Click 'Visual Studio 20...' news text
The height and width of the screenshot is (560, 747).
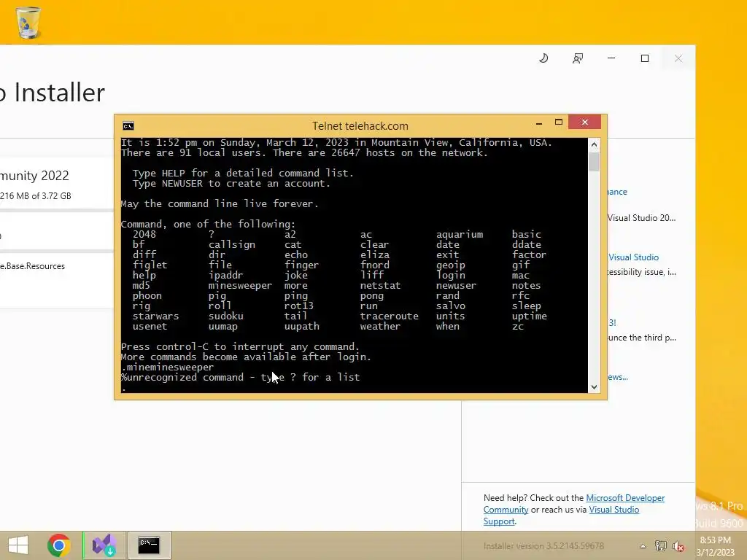[642, 218]
